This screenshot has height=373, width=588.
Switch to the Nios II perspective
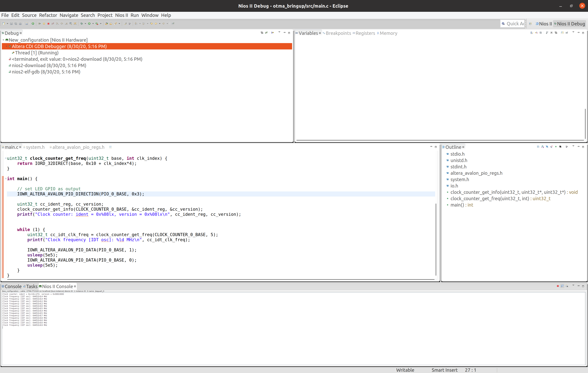(544, 24)
